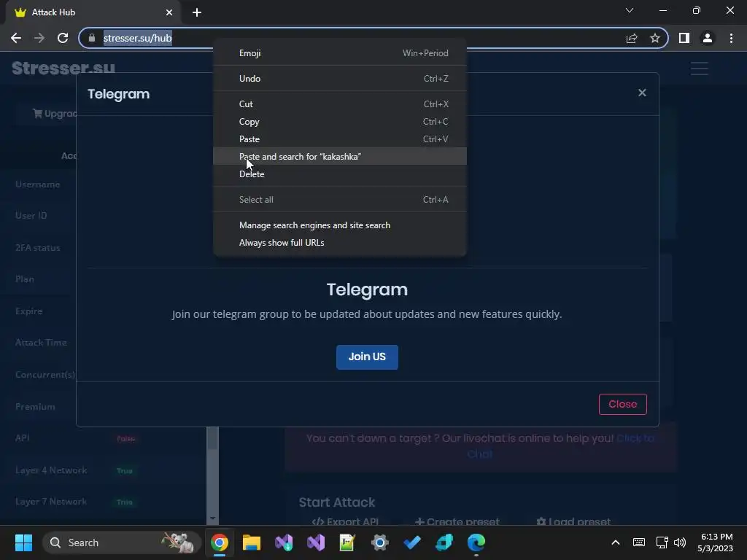This screenshot has height=560, width=747.
Task: Bookmark this tab with the star icon
Action: pyautogui.click(x=655, y=38)
